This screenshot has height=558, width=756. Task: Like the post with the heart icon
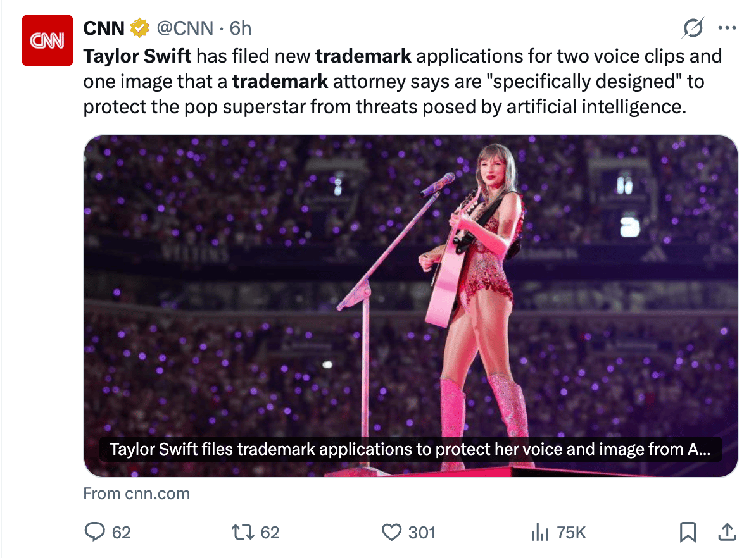click(x=392, y=532)
